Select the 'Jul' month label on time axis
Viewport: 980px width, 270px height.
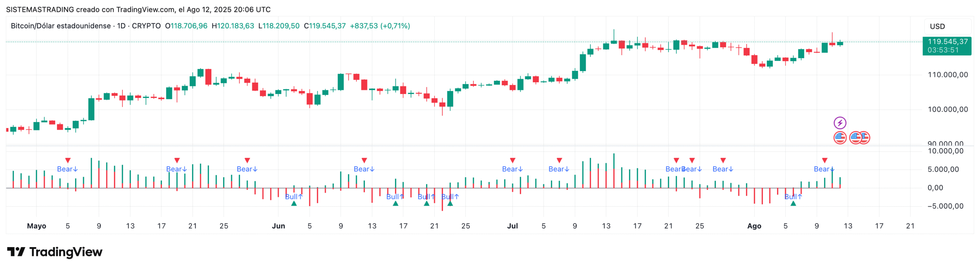click(x=512, y=226)
